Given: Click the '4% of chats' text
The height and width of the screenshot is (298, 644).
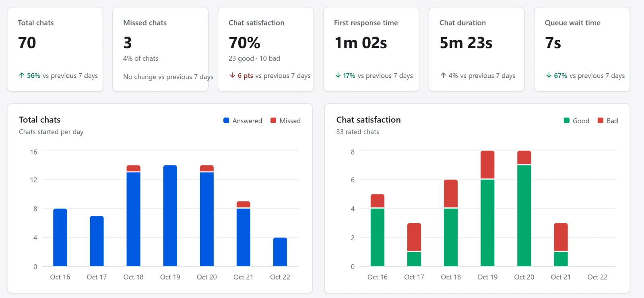Looking at the screenshot, I should (140, 58).
